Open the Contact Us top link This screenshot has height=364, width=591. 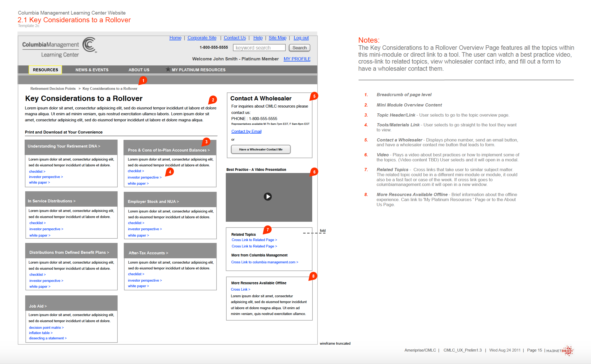pos(235,38)
